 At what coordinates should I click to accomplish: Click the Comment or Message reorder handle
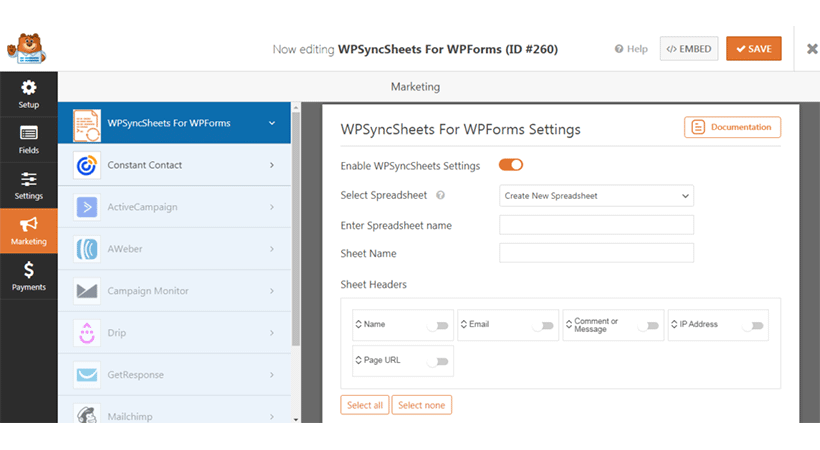[568, 325]
